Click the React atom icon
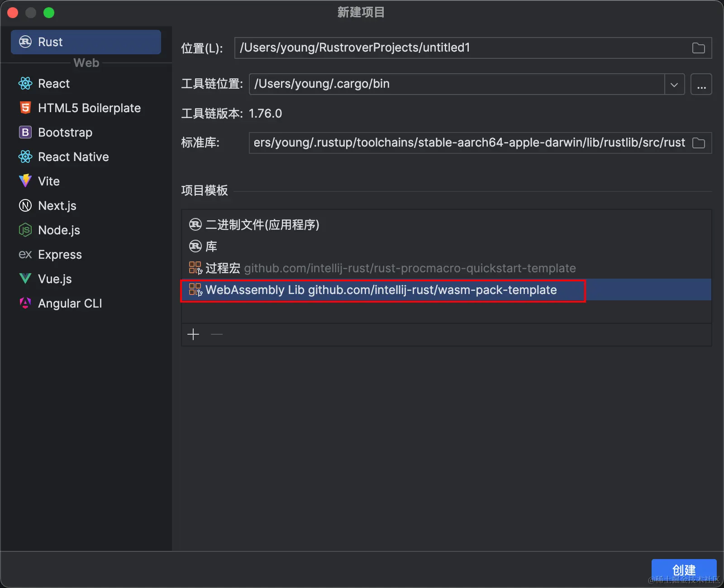This screenshot has height=588, width=724. 25,84
